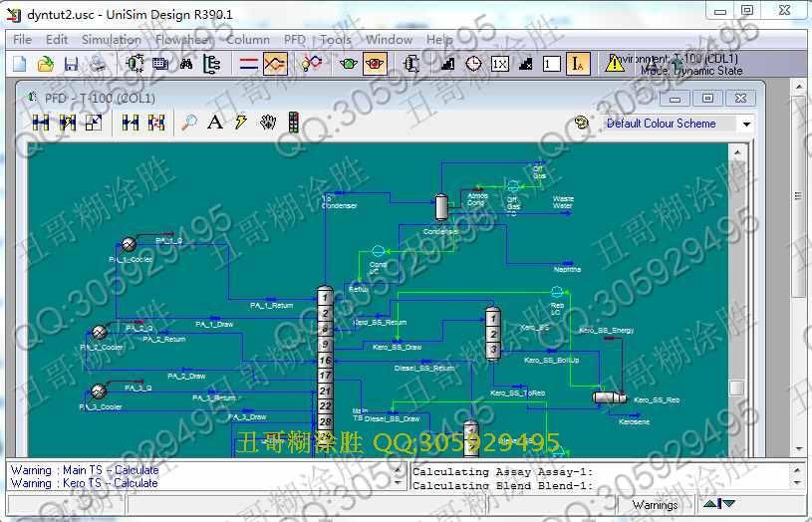
Task: Open the Window menu
Action: pyautogui.click(x=389, y=40)
